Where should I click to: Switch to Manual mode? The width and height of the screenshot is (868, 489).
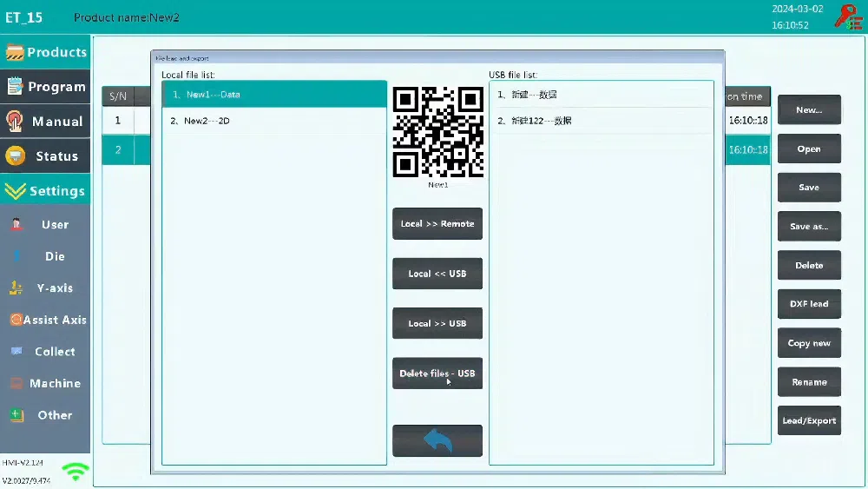[x=45, y=122]
